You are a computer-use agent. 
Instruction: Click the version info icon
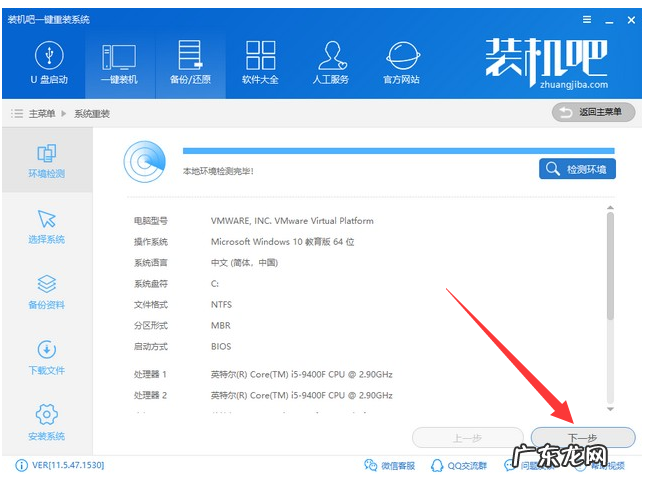pos(21,466)
